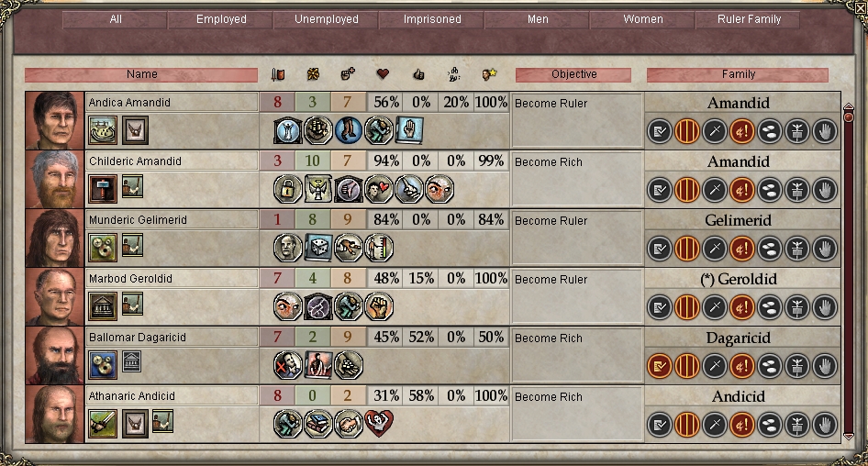The image size is (868, 466).
Task: Click the heart trait icon on Athanaric Andicid
Action: pyautogui.click(x=379, y=425)
